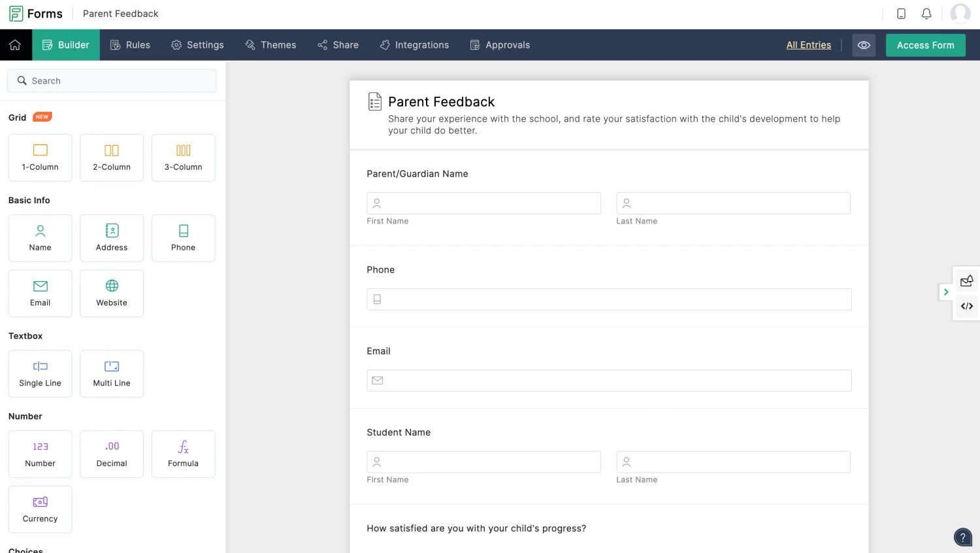
Task: Switch to the Rules tab
Action: pyautogui.click(x=130, y=44)
